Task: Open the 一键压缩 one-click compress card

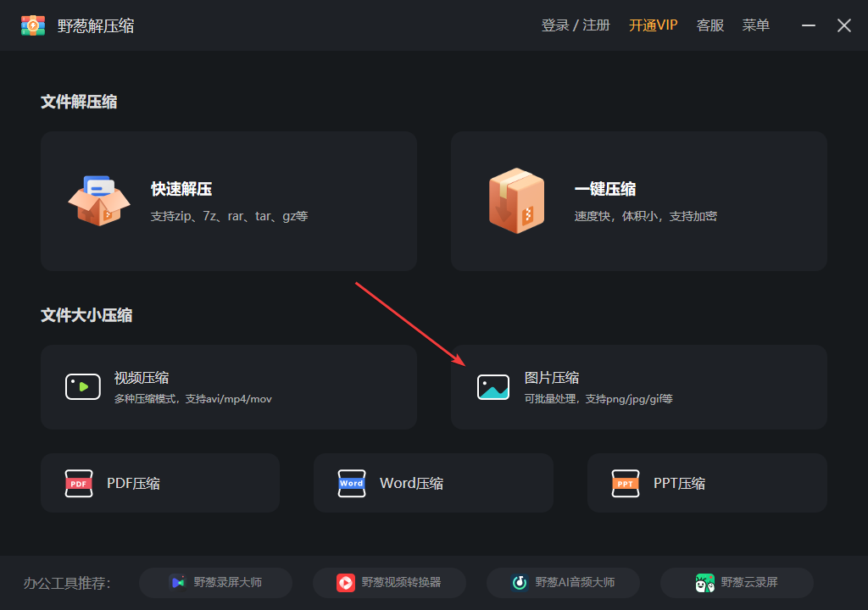Action: tap(639, 201)
